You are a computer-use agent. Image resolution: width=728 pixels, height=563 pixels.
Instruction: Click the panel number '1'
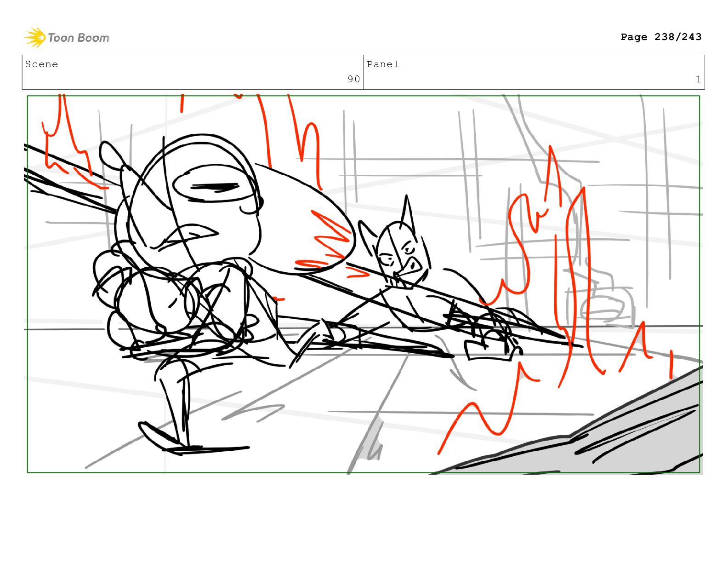click(698, 79)
